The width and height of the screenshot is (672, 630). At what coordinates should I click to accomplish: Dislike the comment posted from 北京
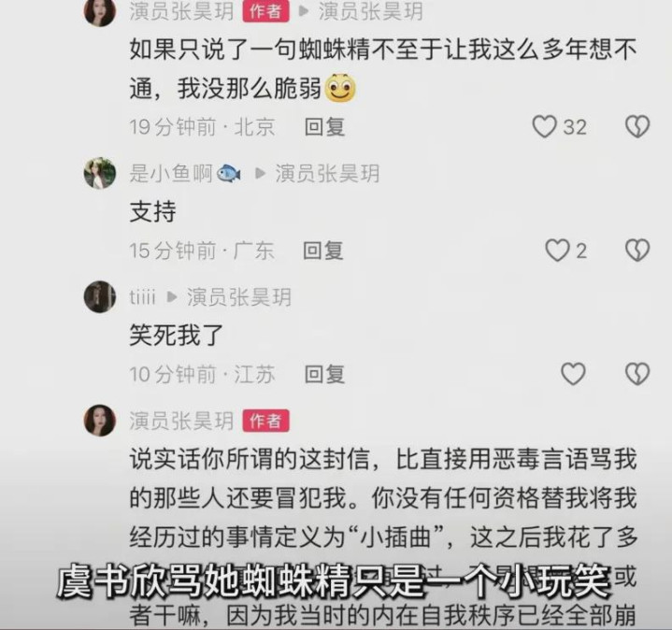click(637, 127)
